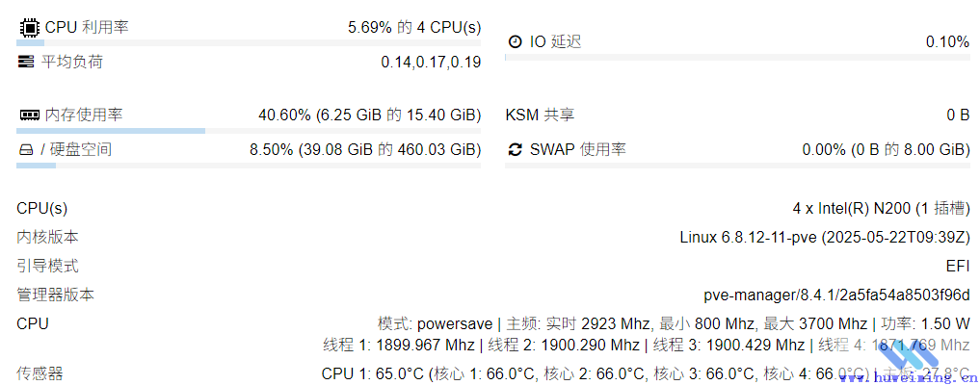Click the 内存使用率 memory icon

point(29,115)
